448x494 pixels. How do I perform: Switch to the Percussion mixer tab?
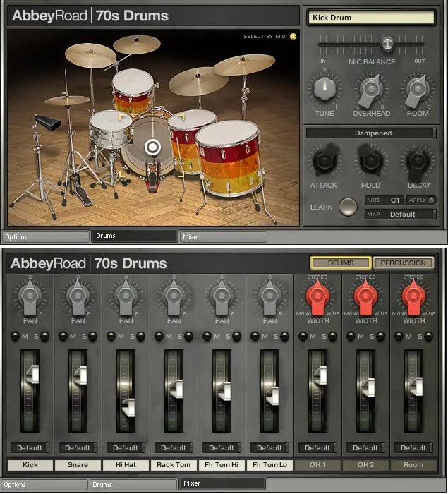pos(403,263)
